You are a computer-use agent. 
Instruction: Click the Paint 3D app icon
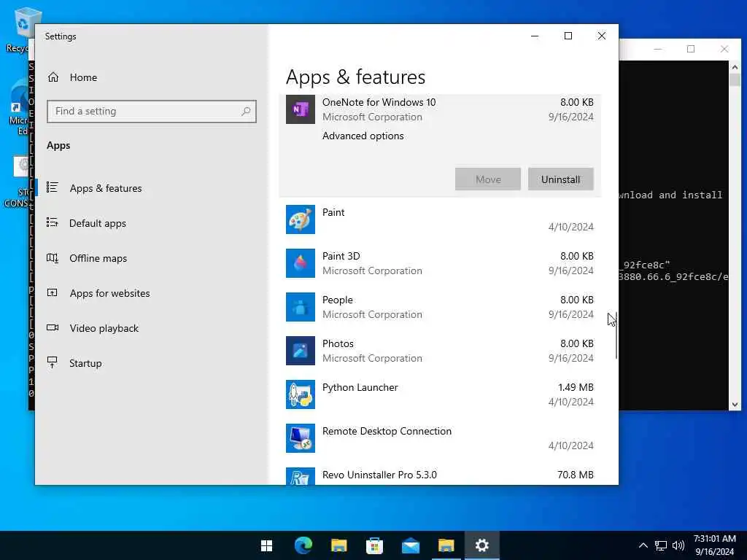(x=300, y=262)
